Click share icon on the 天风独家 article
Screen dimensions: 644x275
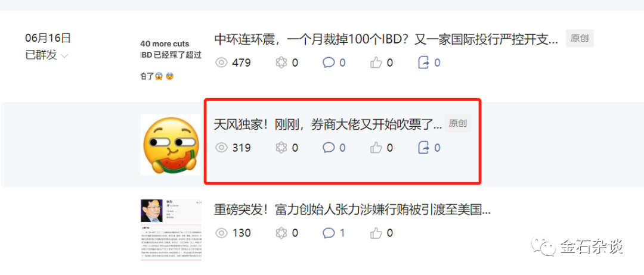pos(423,148)
